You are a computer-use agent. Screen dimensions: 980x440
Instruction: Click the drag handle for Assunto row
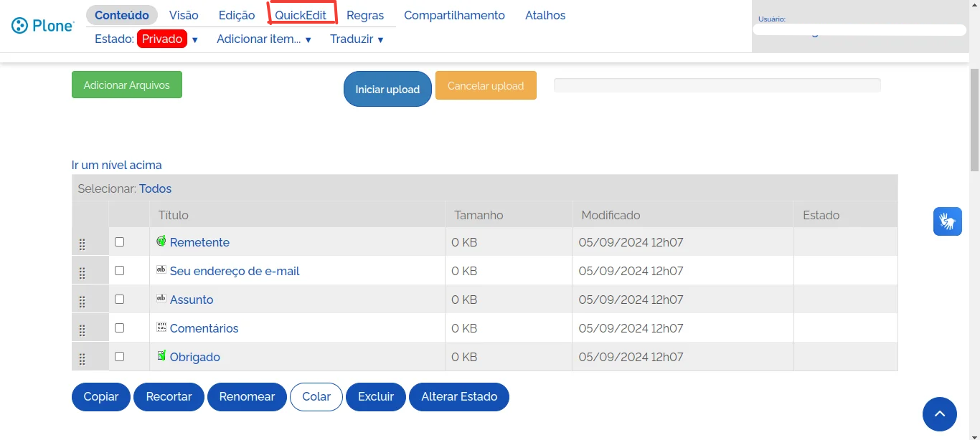click(82, 302)
